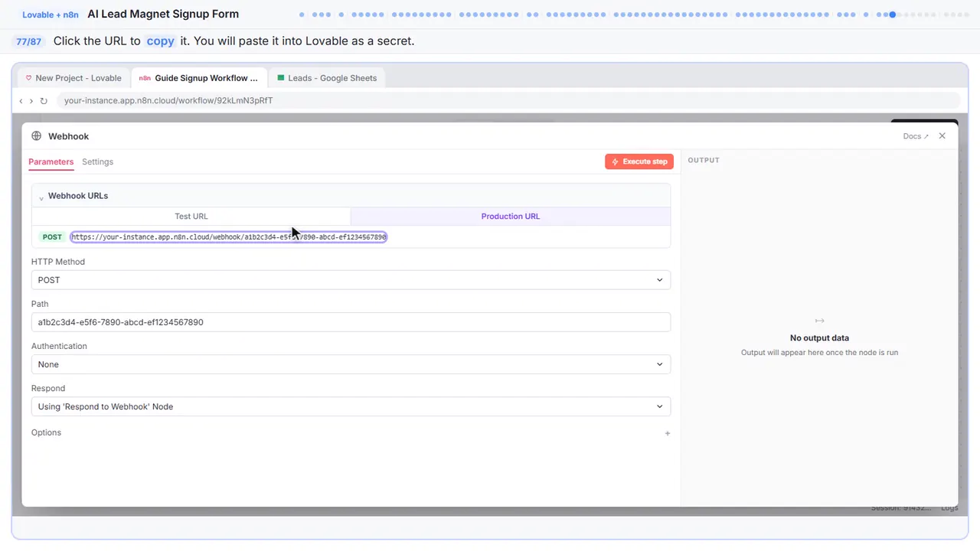The image size is (980, 551).
Task: Open the New Project - Lovable tab
Action: [x=73, y=78]
